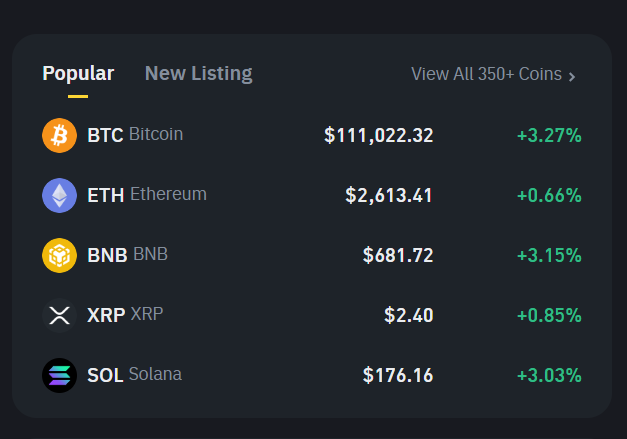
Task: Select the ETH ticker label
Action: point(106,195)
